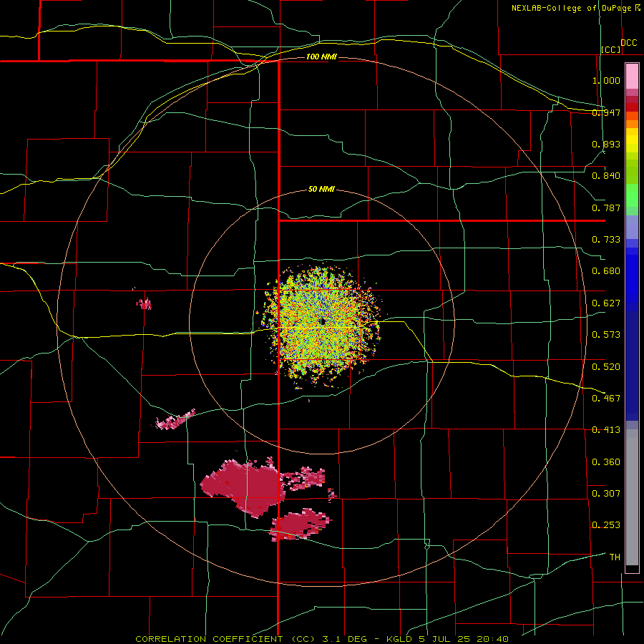Click the '1.000' value on color scale
The width and height of the screenshot is (644, 644).
(606, 80)
